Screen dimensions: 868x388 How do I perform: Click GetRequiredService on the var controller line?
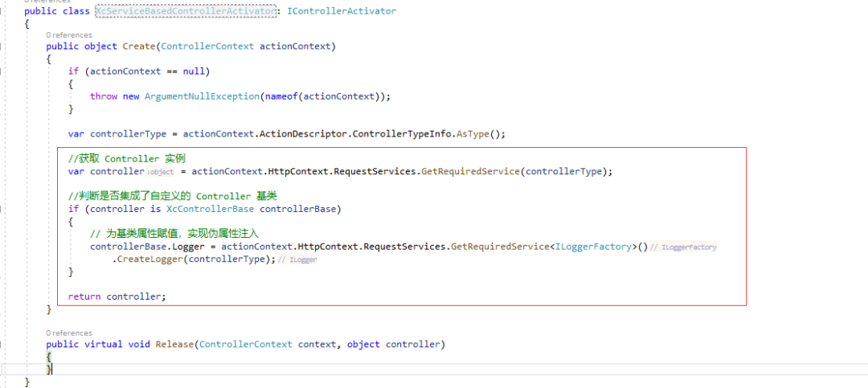click(x=470, y=171)
